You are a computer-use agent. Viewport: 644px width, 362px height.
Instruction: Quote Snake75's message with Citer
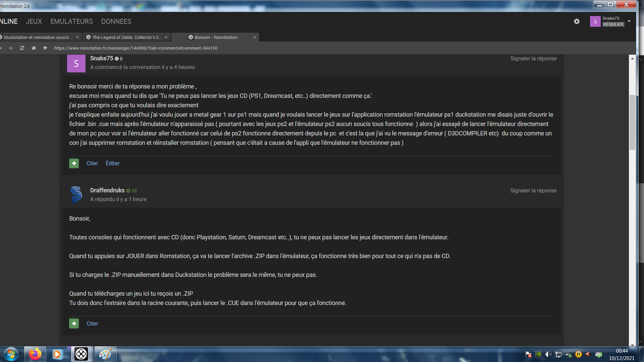click(92, 163)
